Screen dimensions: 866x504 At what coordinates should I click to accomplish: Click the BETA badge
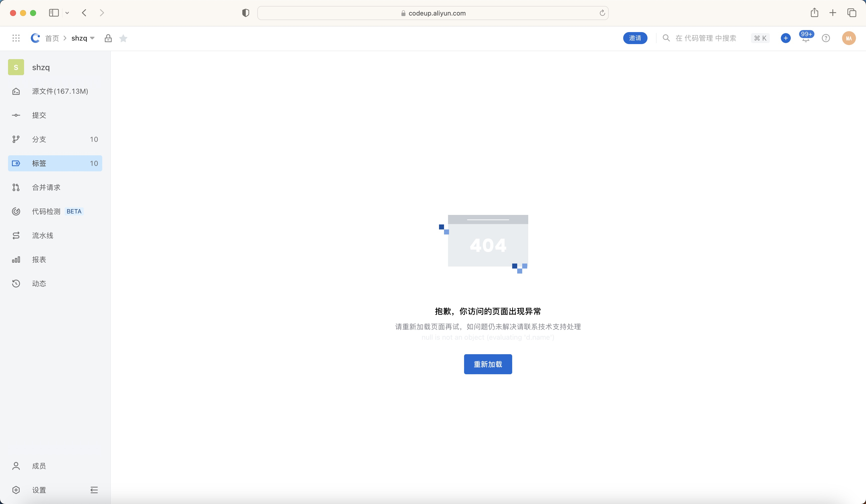tap(74, 211)
